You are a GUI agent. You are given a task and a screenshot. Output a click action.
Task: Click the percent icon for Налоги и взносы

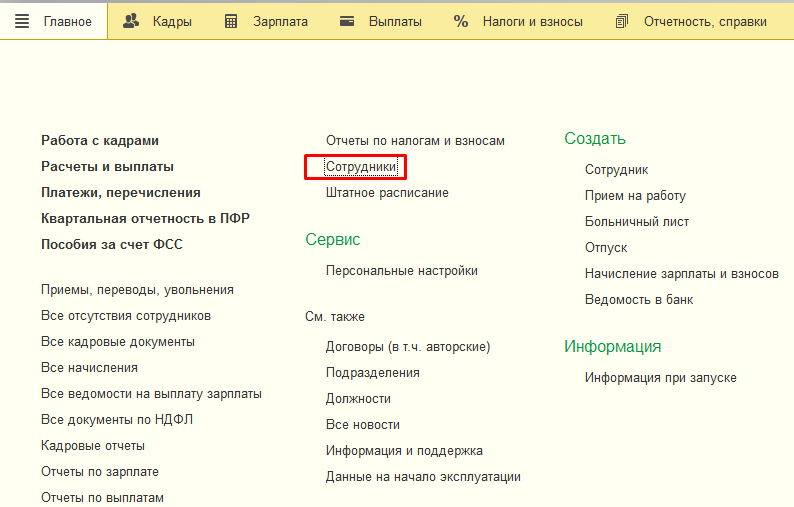tap(461, 21)
